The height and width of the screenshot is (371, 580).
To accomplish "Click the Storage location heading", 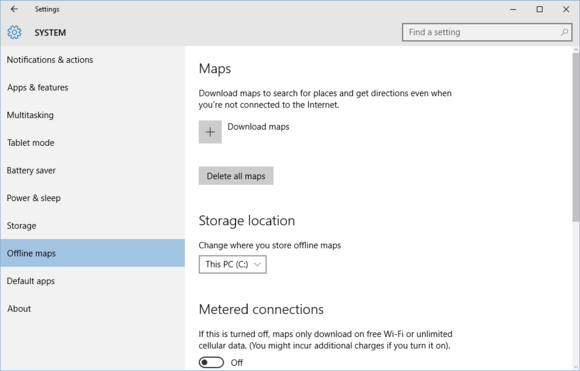I will coord(247,220).
